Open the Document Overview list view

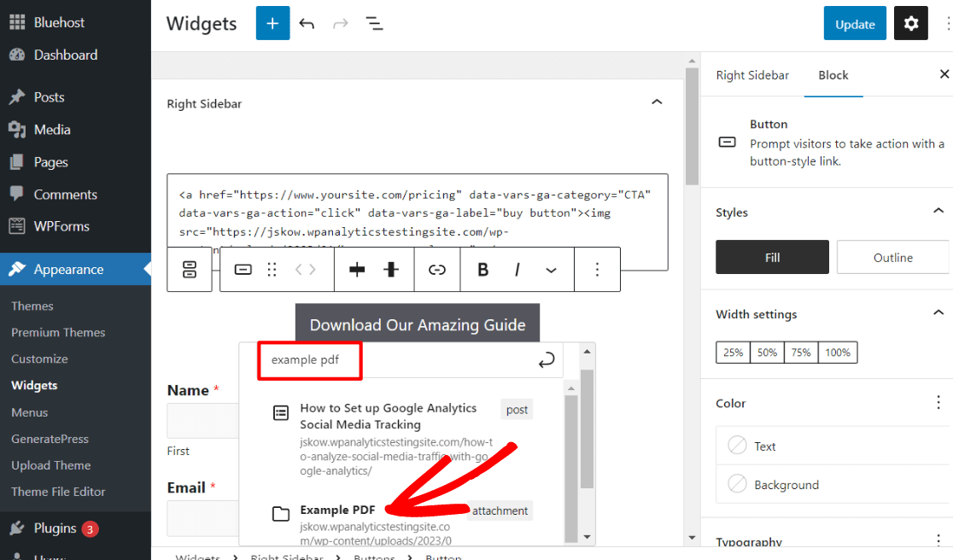[x=374, y=23]
